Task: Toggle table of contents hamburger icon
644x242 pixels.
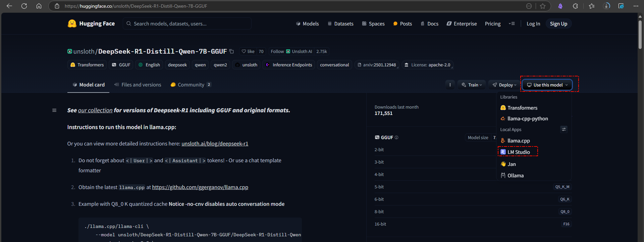Action: 54,110
